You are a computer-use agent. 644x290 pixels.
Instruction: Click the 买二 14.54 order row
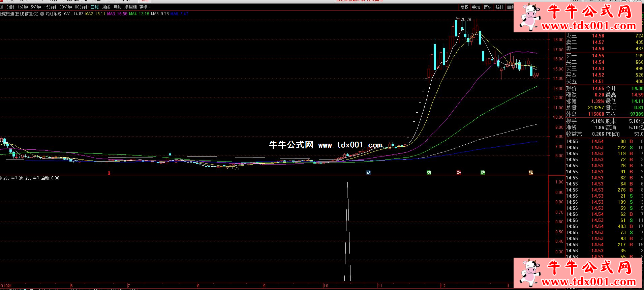tap(605, 62)
